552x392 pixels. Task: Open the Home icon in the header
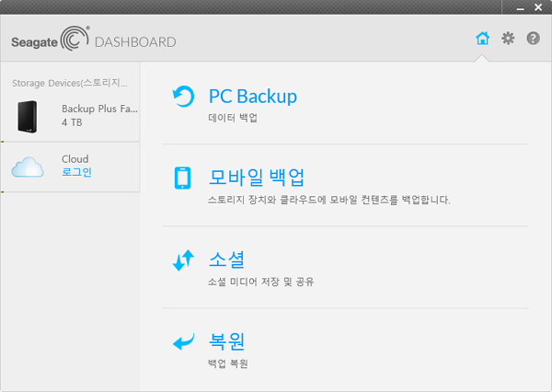pyautogui.click(x=482, y=38)
